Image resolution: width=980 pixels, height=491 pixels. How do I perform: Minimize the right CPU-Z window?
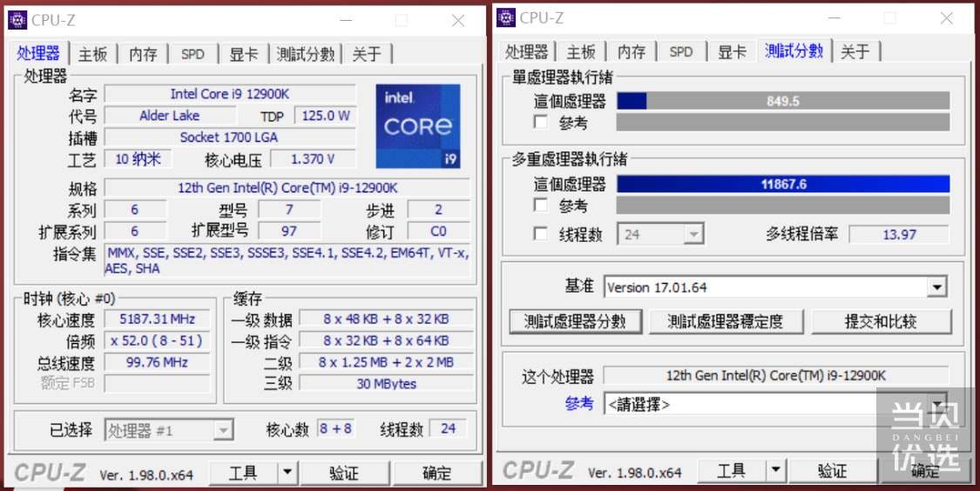(x=834, y=18)
